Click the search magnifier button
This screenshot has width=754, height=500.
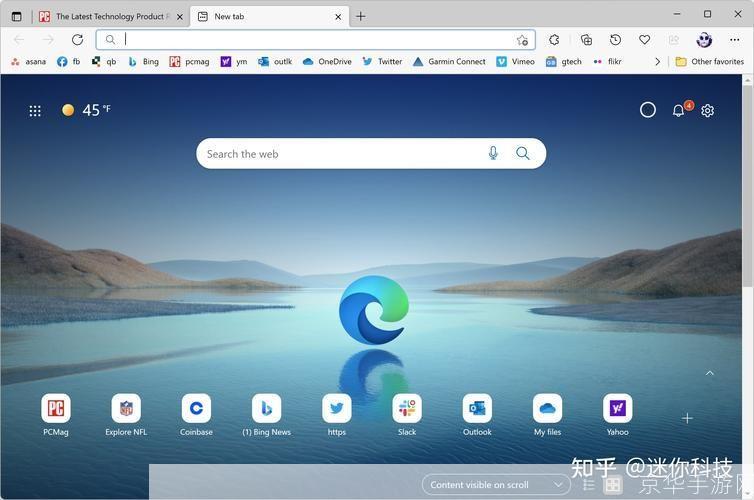[523, 153]
